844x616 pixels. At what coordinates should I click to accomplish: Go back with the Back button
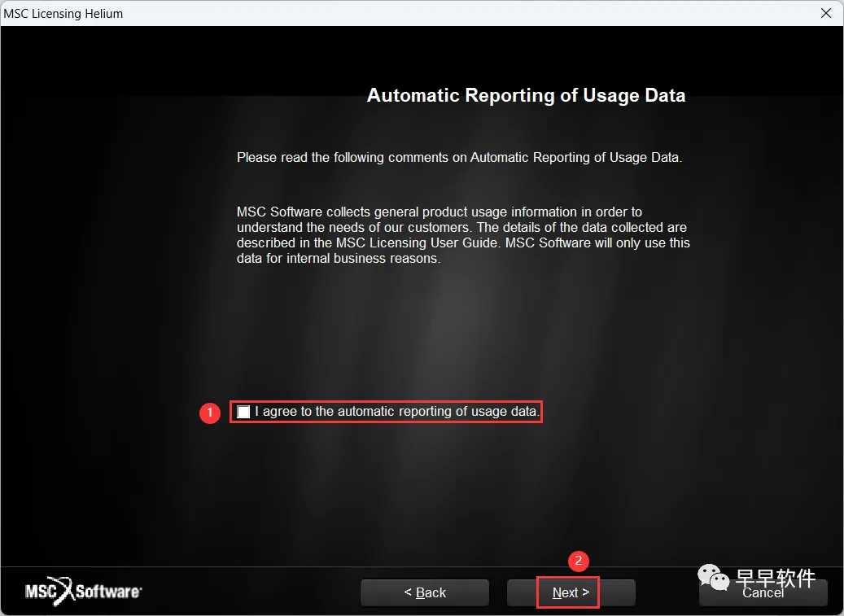coord(425,592)
